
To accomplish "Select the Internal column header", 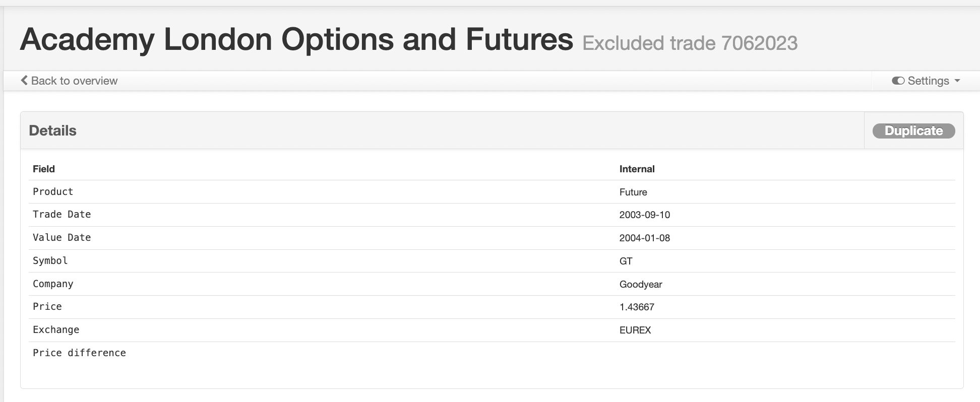I will coord(637,169).
